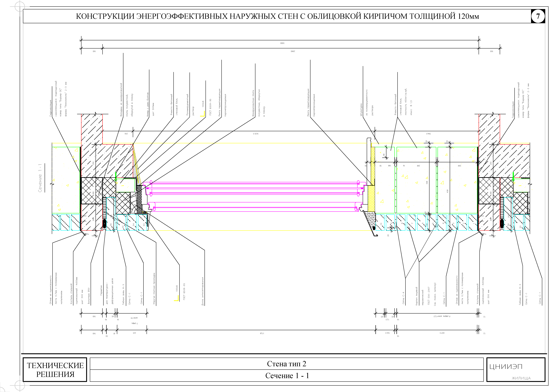Viewport: 555px width, 392px height.
Task: Click the ЦНИИЭП organization label
Action: pyautogui.click(x=506, y=367)
